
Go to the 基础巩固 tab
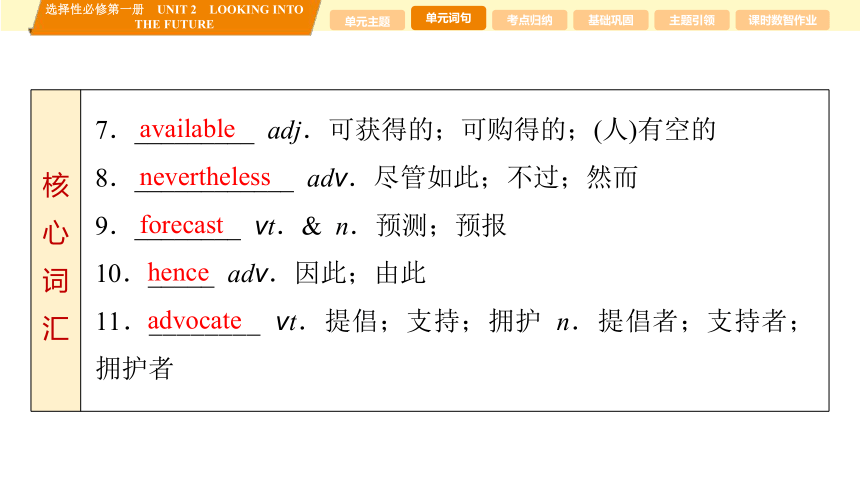pyautogui.click(x=610, y=20)
